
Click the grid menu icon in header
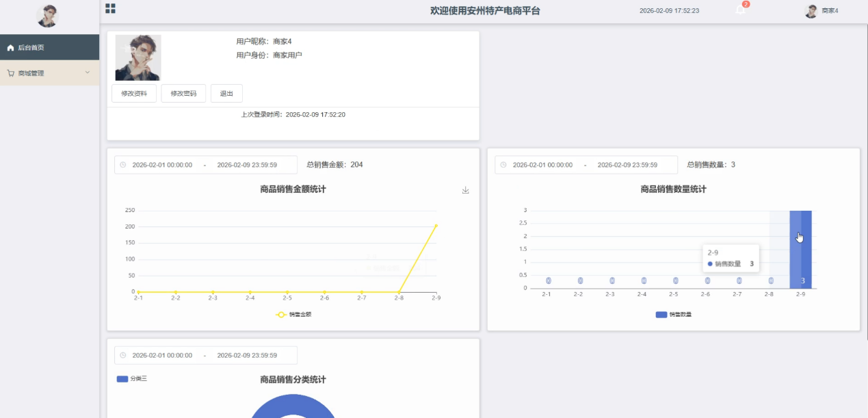[x=110, y=8]
